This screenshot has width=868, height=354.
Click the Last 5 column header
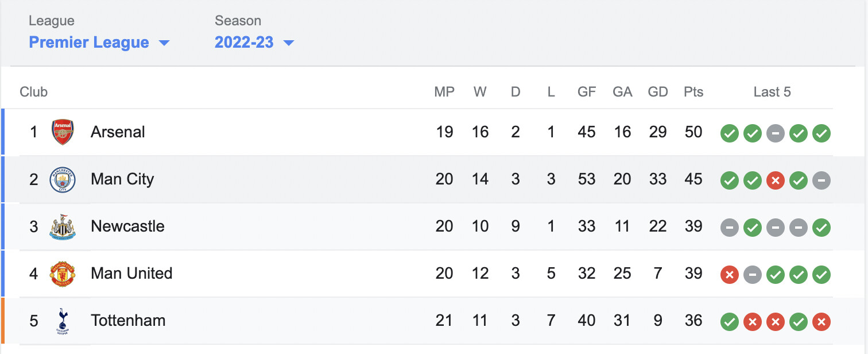pos(772,92)
